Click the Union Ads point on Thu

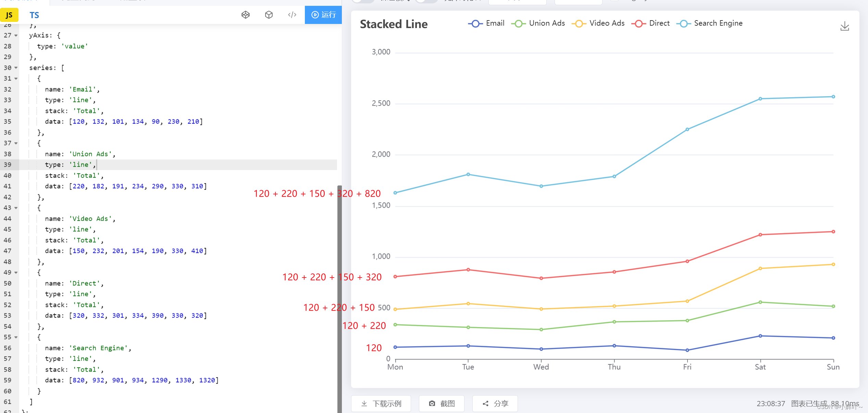(614, 322)
